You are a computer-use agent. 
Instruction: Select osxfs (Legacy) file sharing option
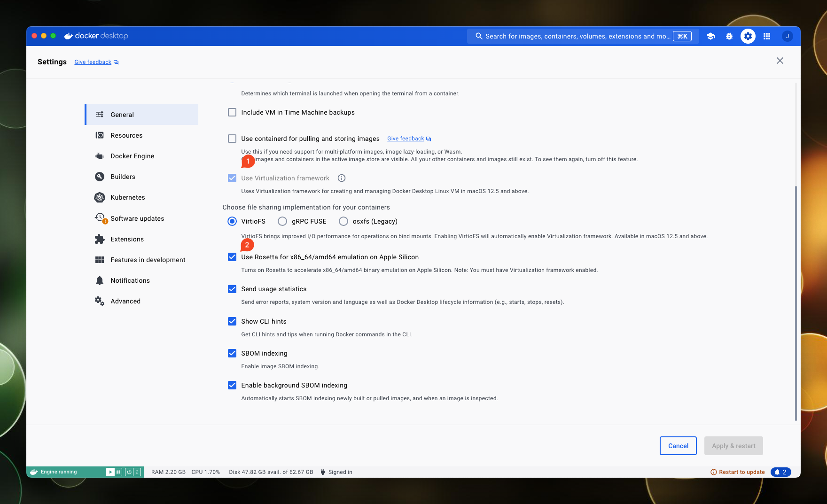pyautogui.click(x=343, y=221)
